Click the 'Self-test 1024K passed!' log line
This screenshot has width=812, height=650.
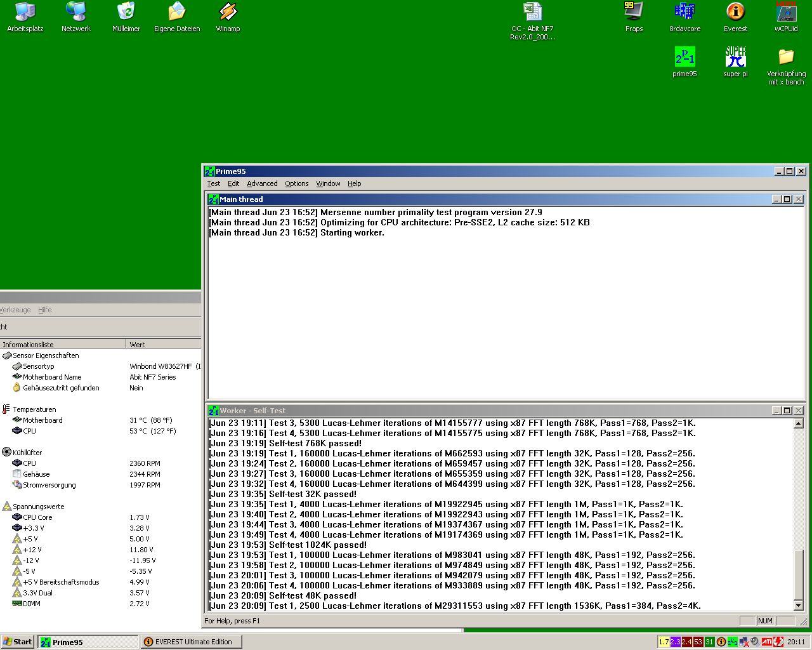point(287,545)
